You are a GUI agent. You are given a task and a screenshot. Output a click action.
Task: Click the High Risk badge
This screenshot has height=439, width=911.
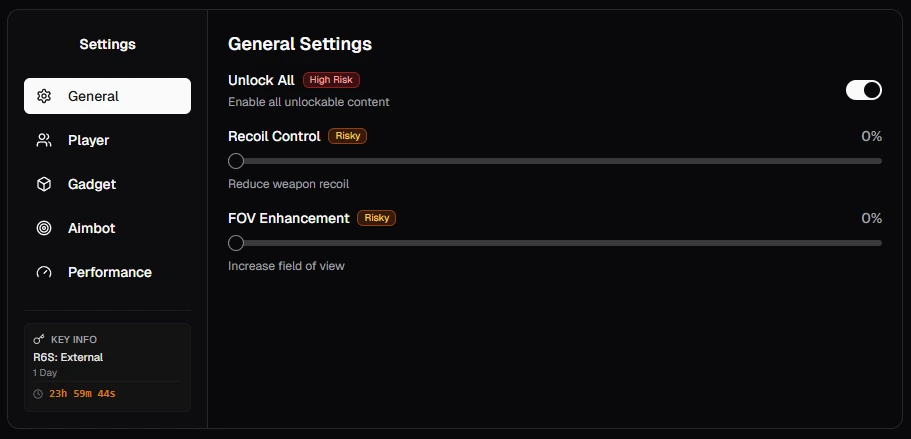pos(331,80)
